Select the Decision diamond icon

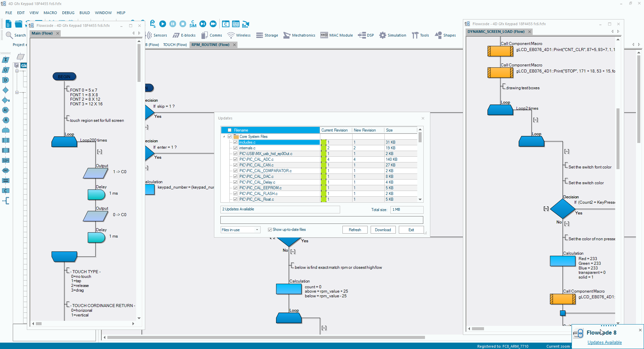point(6,90)
